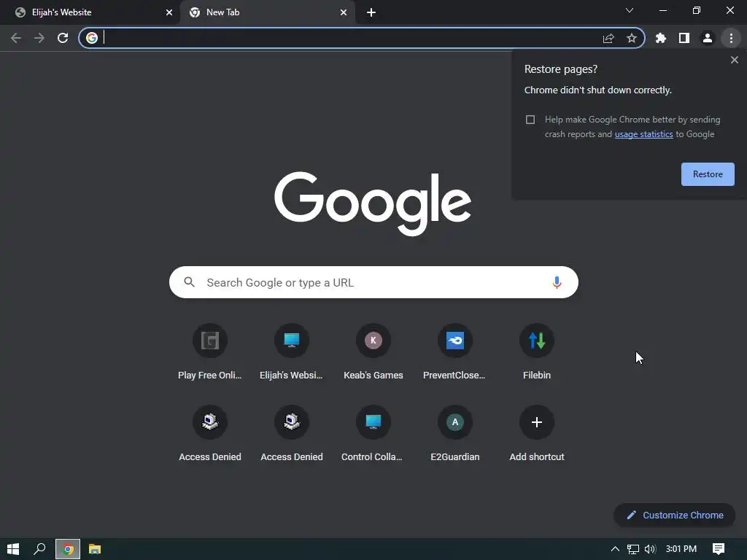The image size is (747, 560).
Task: Click the magnifier icon in search box
Action: [x=190, y=282]
